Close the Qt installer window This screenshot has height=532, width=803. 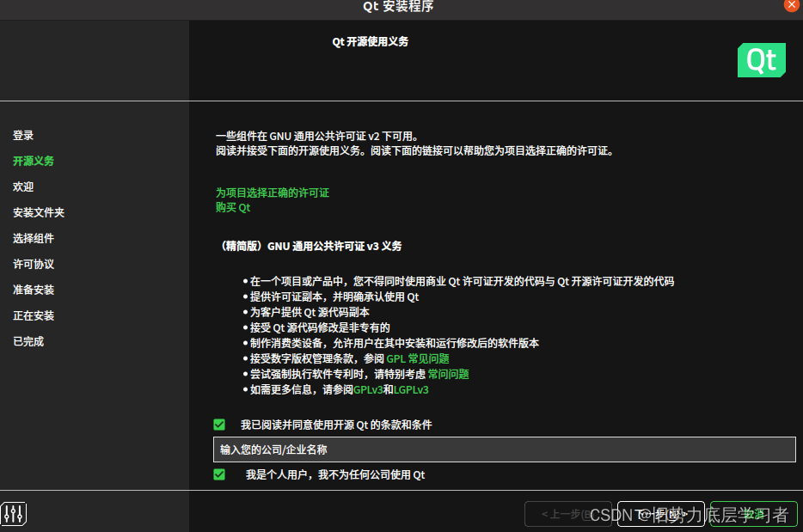792,4
